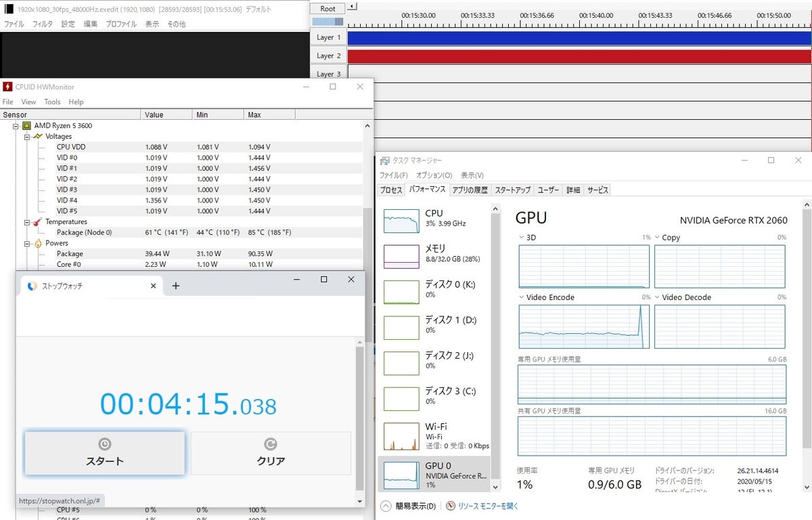This screenshot has height=520, width=812.
Task: Open a new browser tab with plus button
Action: tap(176, 286)
